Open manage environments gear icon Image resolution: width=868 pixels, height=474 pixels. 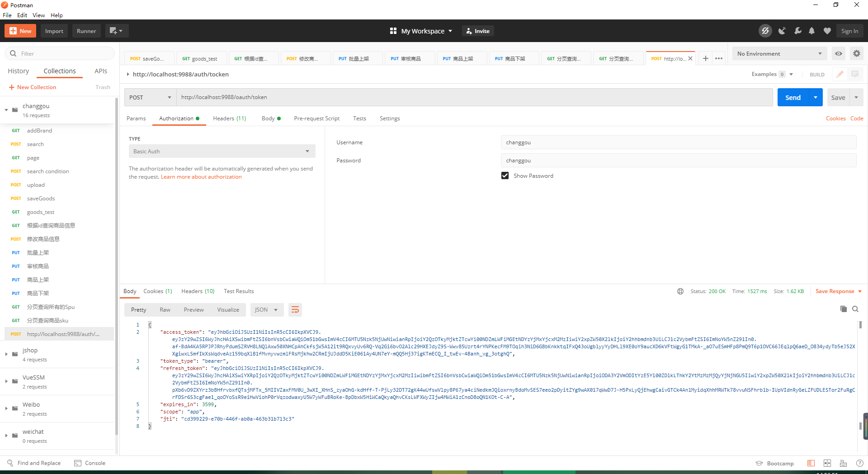[x=857, y=53]
